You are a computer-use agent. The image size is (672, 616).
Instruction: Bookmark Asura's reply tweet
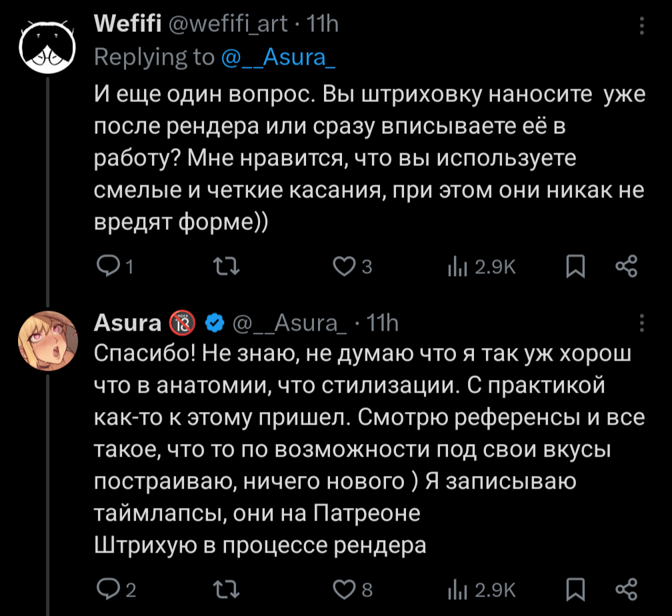pyautogui.click(x=575, y=589)
